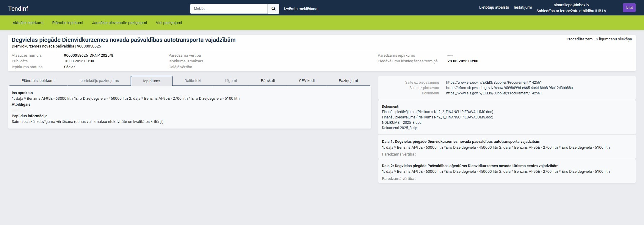
Task: Focus the Meklēt search field
Action: pyautogui.click(x=228, y=9)
